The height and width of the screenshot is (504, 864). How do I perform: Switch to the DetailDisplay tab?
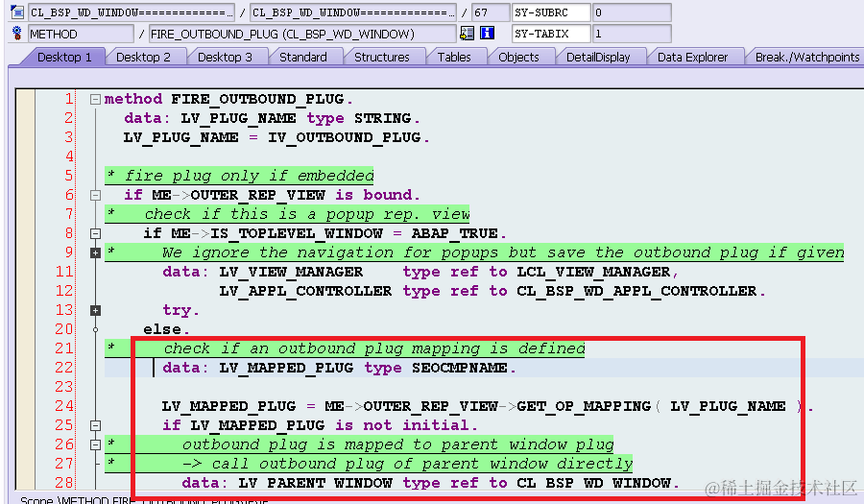tap(598, 57)
